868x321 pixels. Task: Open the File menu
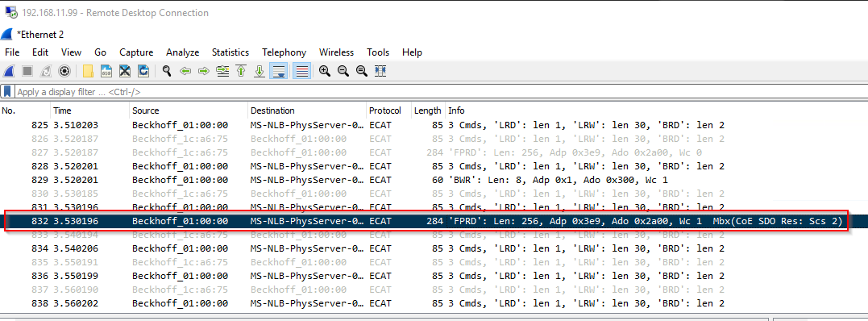(12, 52)
